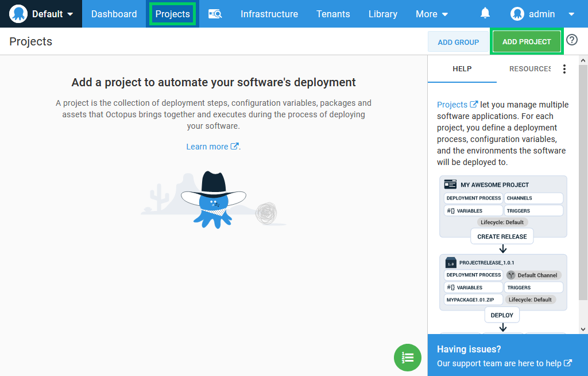Toggle the help sidebar question mark icon

[572, 40]
